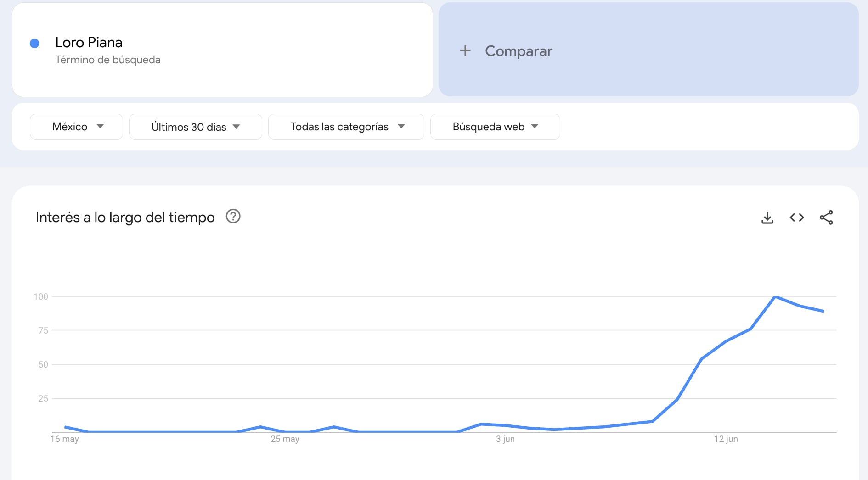Open the México region dropdown
868x480 pixels.
pos(76,126)
